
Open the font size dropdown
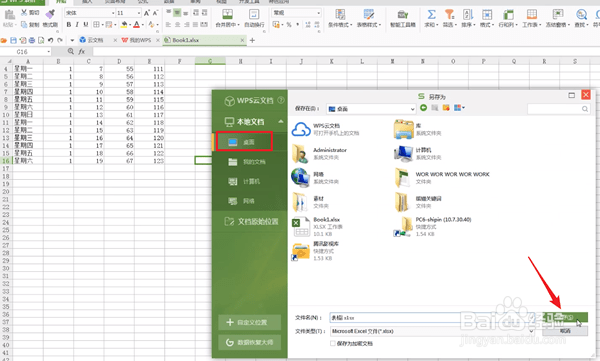point(139,13)
